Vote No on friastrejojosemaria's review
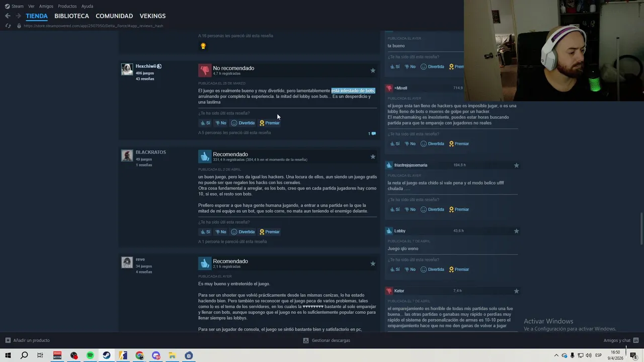 pos(411,210)
